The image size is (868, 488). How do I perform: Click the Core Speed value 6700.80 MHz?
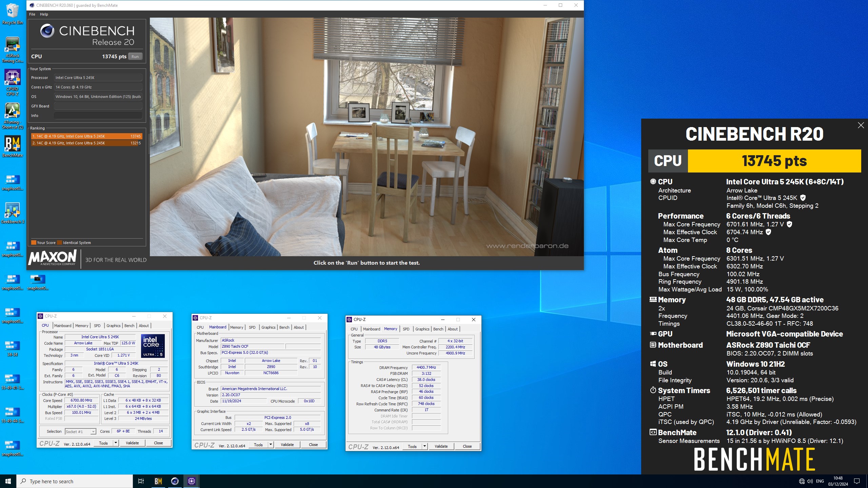pyautogui.click(x=81, y=400)
